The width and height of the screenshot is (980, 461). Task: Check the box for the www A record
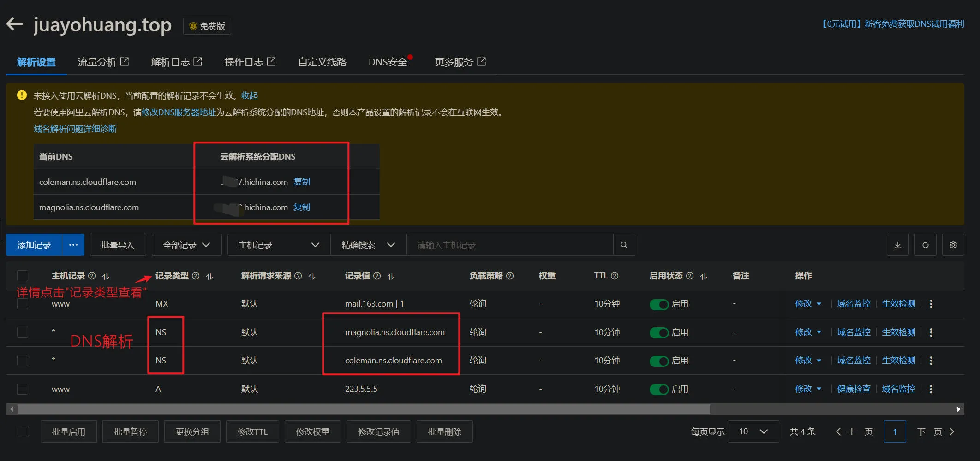pos(23,389)
